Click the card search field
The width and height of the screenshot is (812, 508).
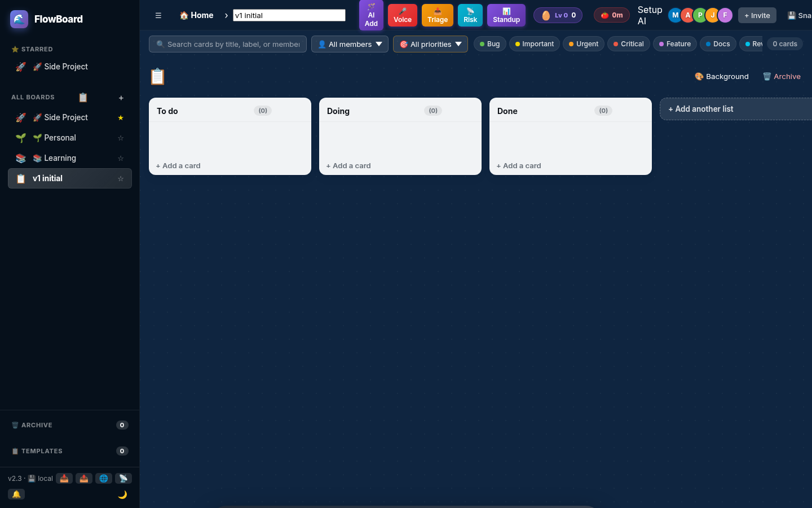[228, 44]
